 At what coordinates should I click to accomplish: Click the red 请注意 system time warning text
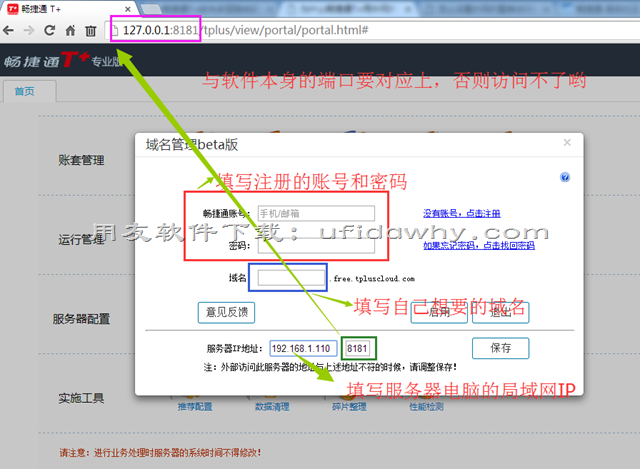pyautogui.click(x=160, y=453)
